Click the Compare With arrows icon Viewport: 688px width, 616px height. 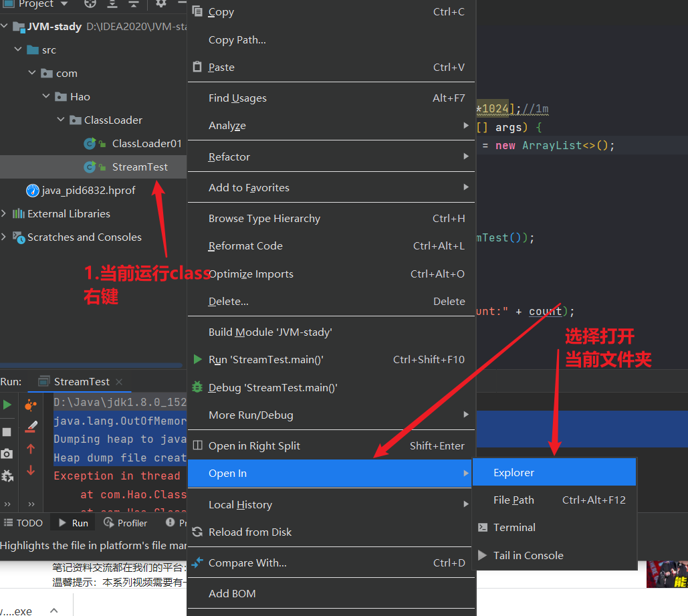[x=197, y=562]
